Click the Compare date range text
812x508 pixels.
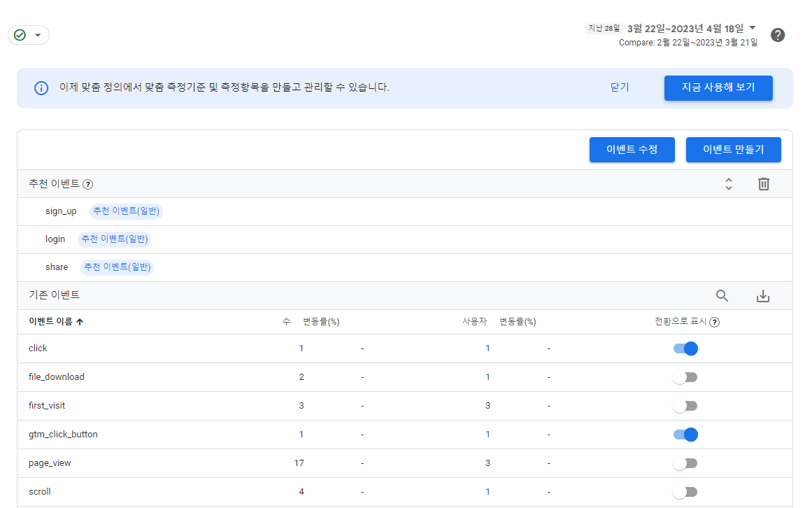coord(688,43)
